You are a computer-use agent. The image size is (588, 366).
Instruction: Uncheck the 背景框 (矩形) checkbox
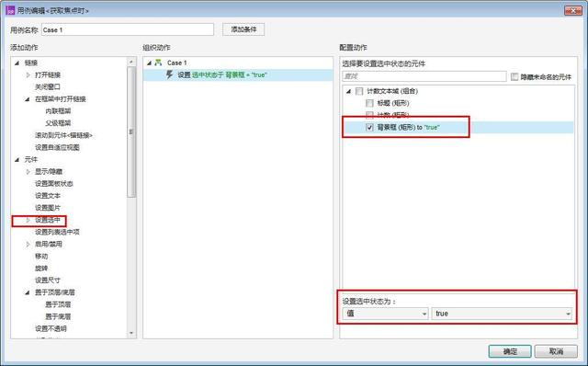pos(369,127)
